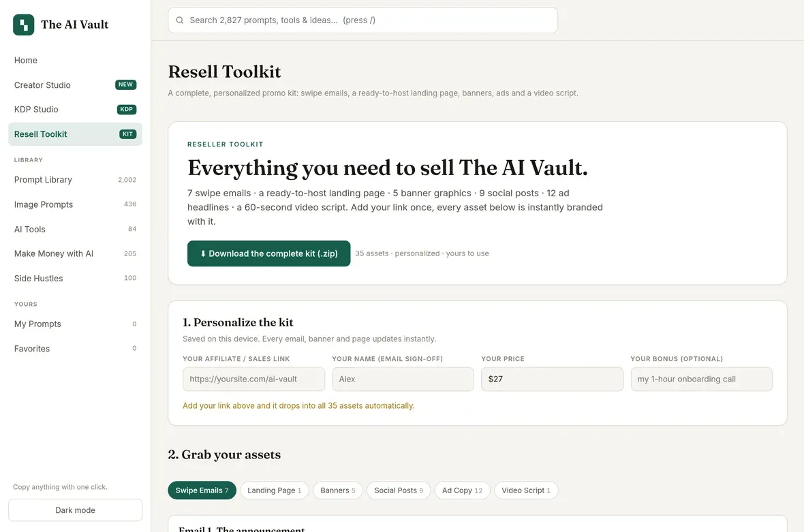Screen dimensions: 804x532
Task: Open the Make Money with AI category
Action: tap(76, 253)
